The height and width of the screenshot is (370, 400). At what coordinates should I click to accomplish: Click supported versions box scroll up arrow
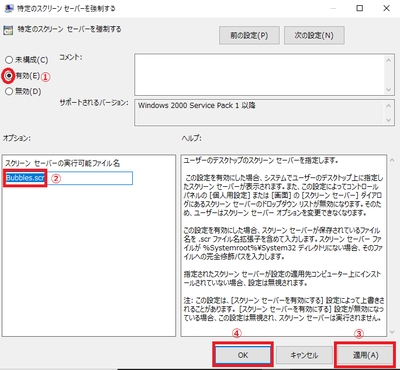(388, 106)
